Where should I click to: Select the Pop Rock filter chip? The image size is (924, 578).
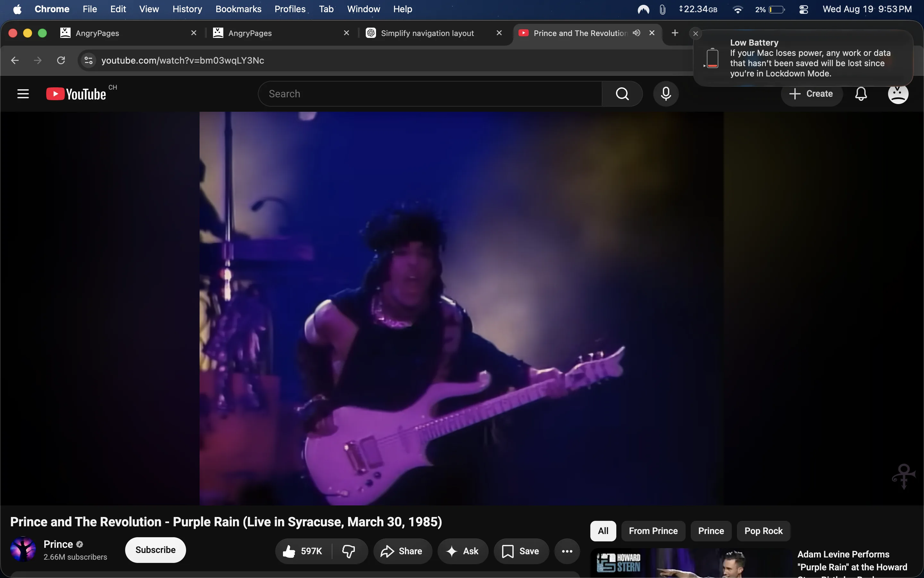point(763,531)
